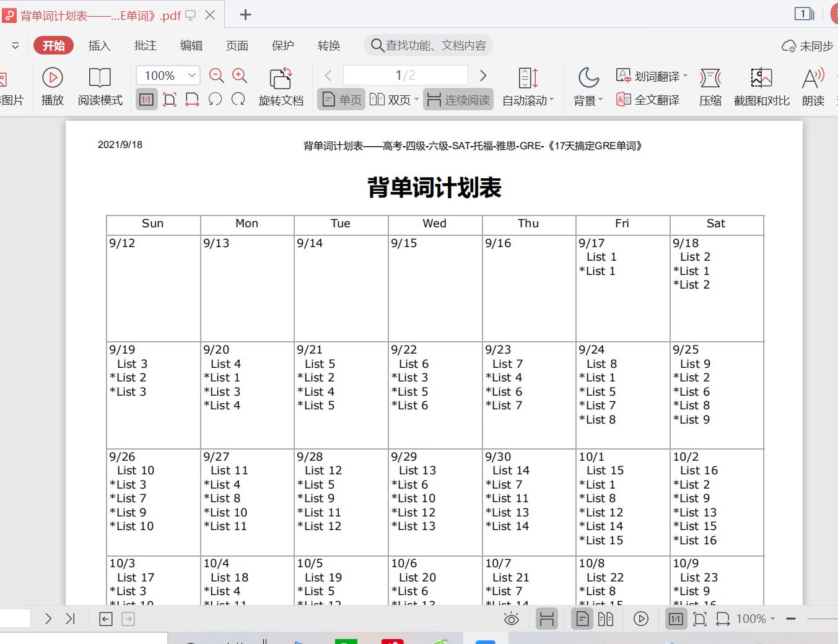This screenshot has height=644, width=838.
Task: Expand the 100% zoom dropdown in toolbar
Action: pyautogui.click(x=192, y=76)
